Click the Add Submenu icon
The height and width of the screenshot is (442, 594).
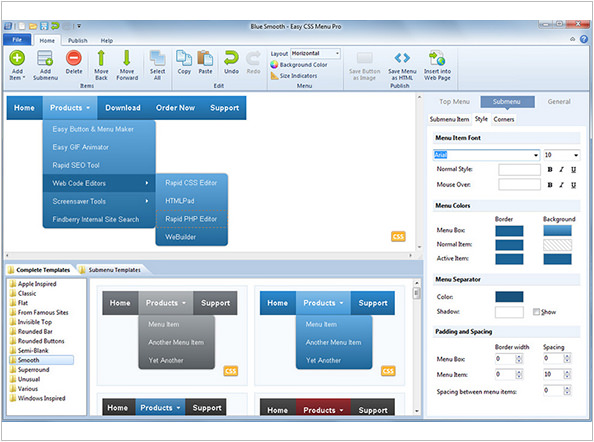click(45, 58)
